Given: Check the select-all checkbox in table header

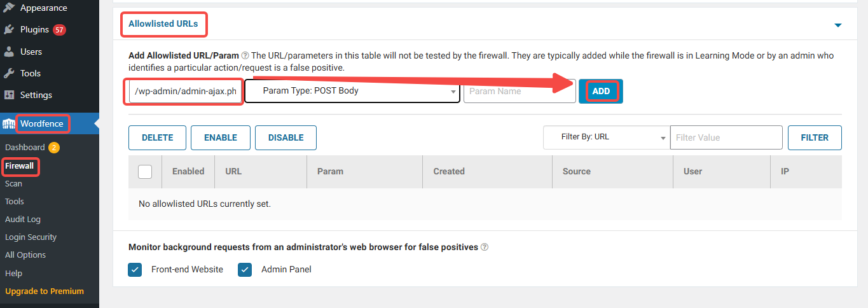Looking at the screenshot, I should click(x=145, y=171).
